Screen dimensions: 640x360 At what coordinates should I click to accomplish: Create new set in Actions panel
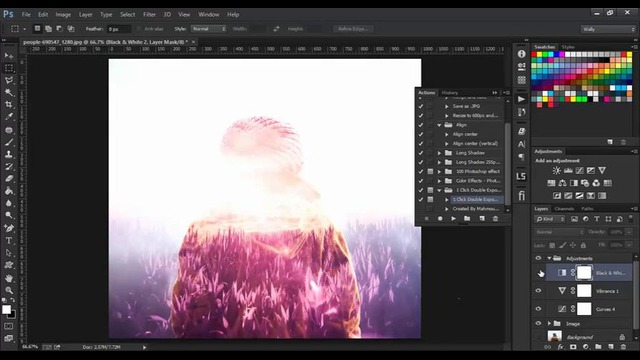tap(467, 218)
